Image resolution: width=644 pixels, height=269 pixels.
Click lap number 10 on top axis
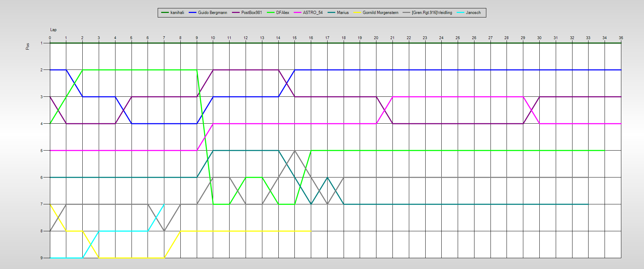tap(213, 38)
